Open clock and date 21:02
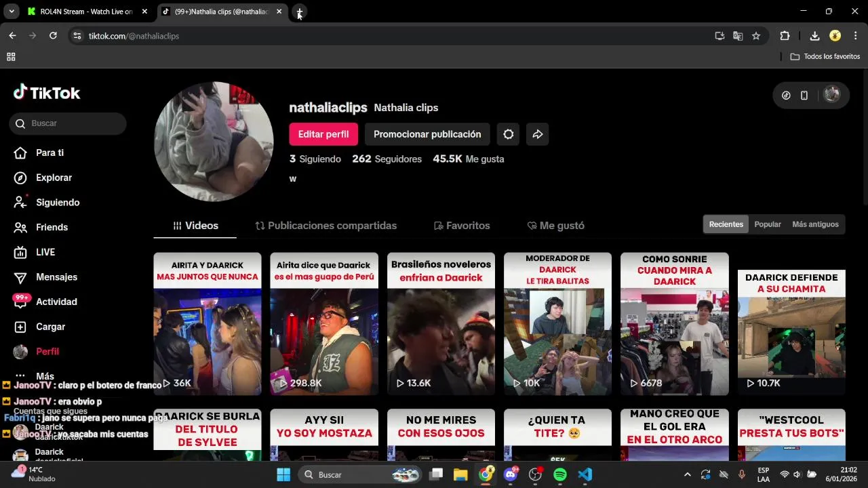Screen dimensions: 868x488 pos(841,474)
